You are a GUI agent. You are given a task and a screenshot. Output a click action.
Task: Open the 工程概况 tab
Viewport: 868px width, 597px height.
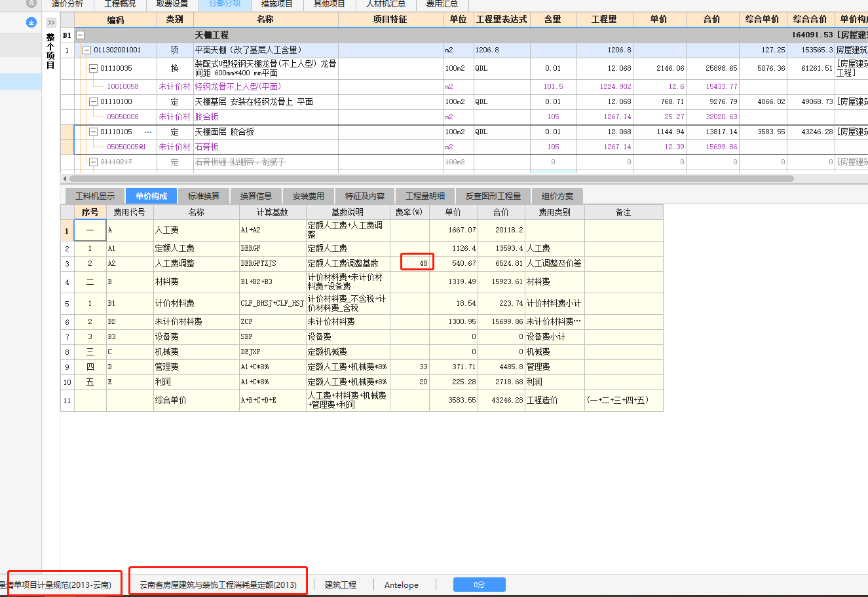[120, 4]
